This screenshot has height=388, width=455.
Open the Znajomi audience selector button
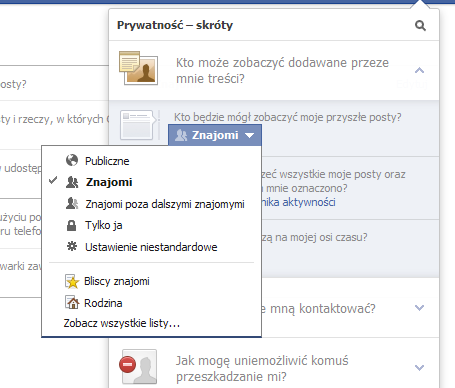(x=215, y=135)
